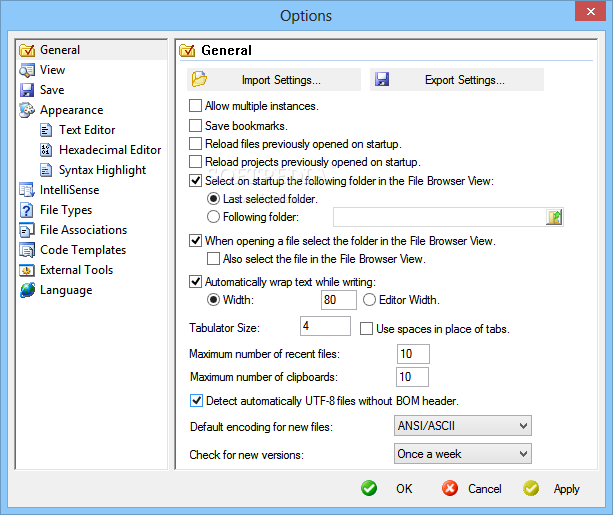Click the Hexadecimal Editor icon
This screenshot has width=613, height=515.
click(46, 150)
